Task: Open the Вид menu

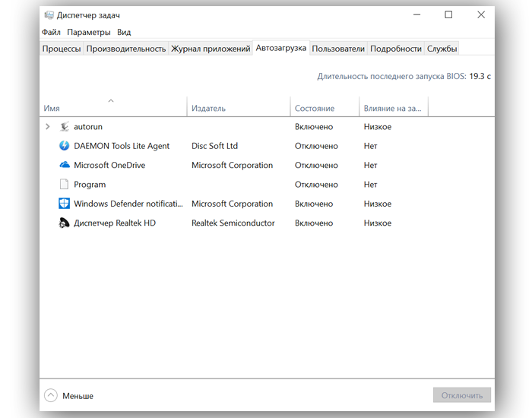Action: pos(124,32)
